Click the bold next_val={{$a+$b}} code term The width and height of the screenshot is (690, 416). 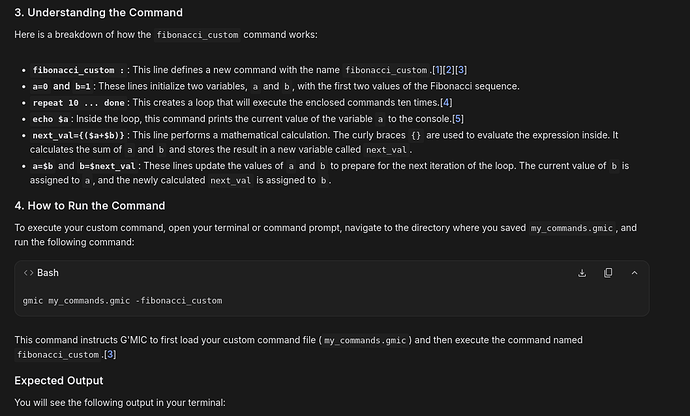80,134
